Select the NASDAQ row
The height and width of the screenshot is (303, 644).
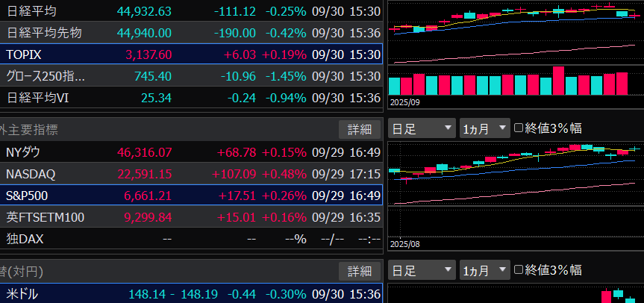pos(190,174)
